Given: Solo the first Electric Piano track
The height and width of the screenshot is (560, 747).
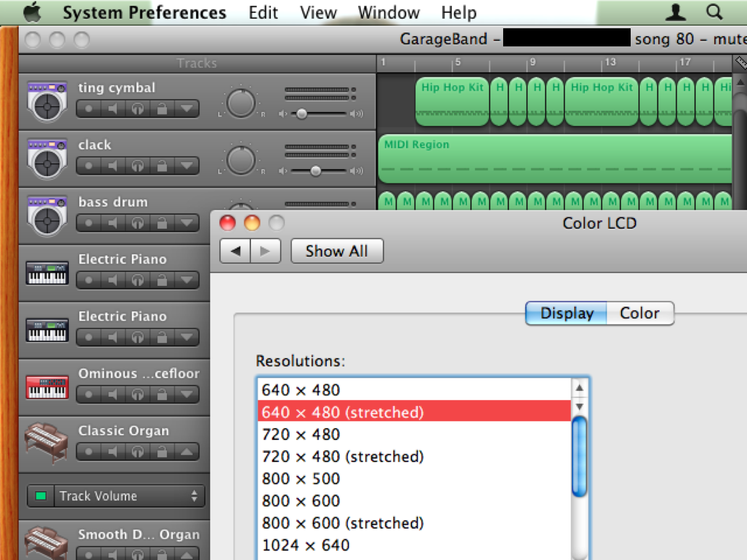Looking at the screenshot, I should point(138,280).
